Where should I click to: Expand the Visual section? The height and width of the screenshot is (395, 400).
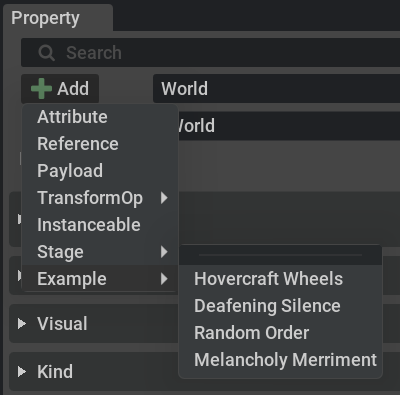(x=22, y=323)
